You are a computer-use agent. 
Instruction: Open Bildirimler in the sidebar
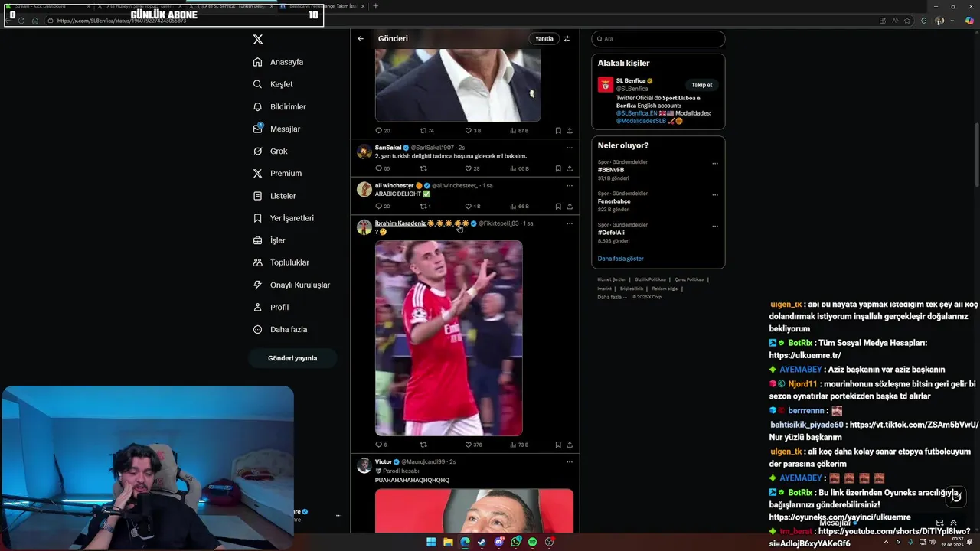pyautogui.click(x=279, y=106)
